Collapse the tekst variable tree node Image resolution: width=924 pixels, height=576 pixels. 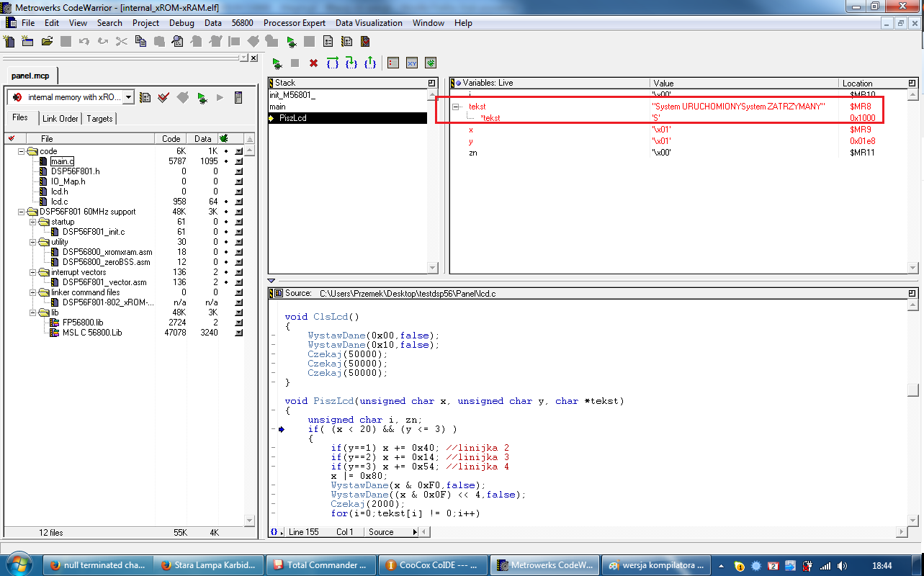click(x=456, y=107)
